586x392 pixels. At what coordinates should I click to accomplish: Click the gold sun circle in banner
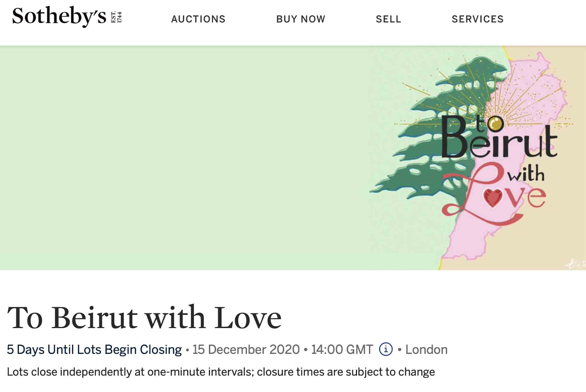coord(496,123)
